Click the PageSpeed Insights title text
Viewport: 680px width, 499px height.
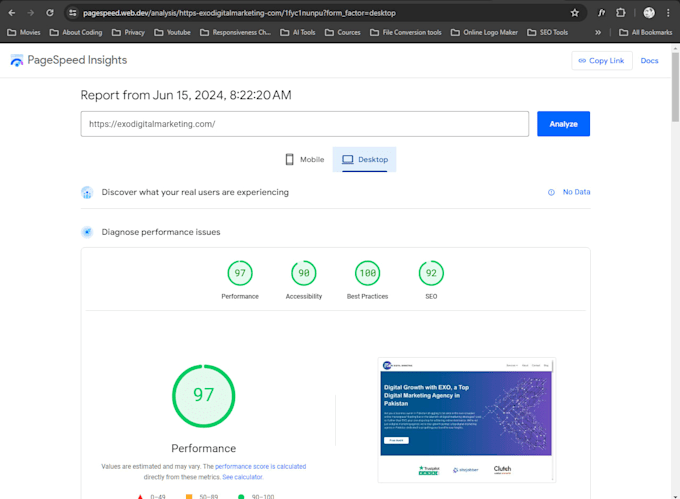[x=77, y=60]
